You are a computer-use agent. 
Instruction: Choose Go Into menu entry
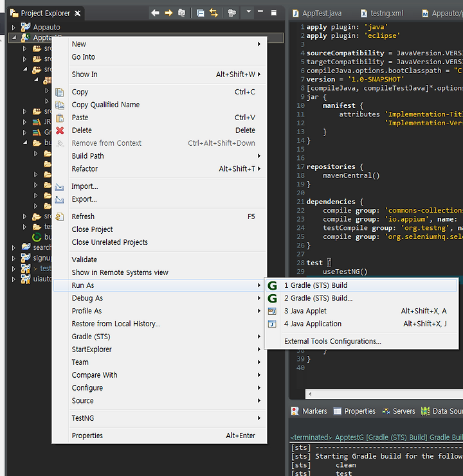click(x=159, y=57)
